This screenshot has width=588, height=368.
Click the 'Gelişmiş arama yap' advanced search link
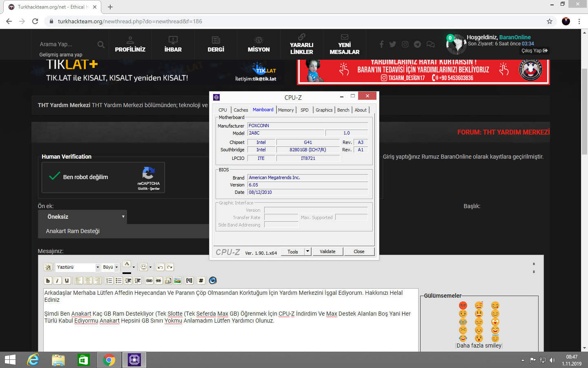[61, 54]
